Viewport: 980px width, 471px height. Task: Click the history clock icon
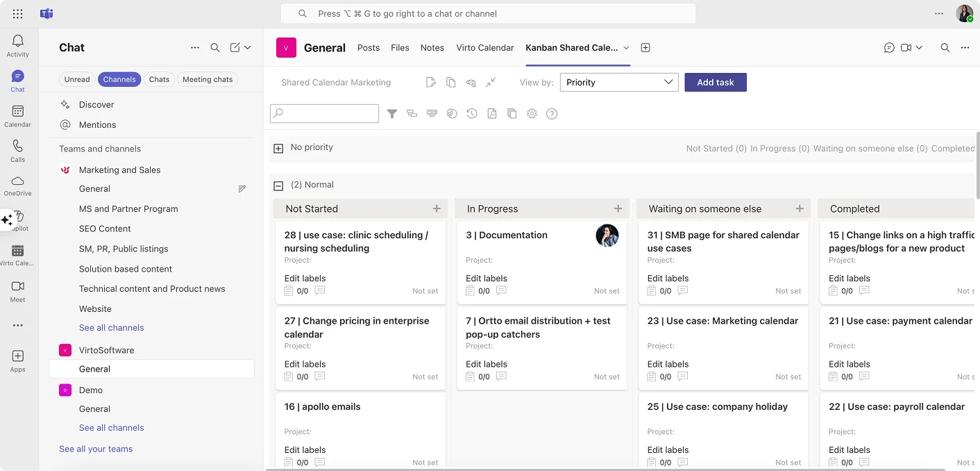472,113
